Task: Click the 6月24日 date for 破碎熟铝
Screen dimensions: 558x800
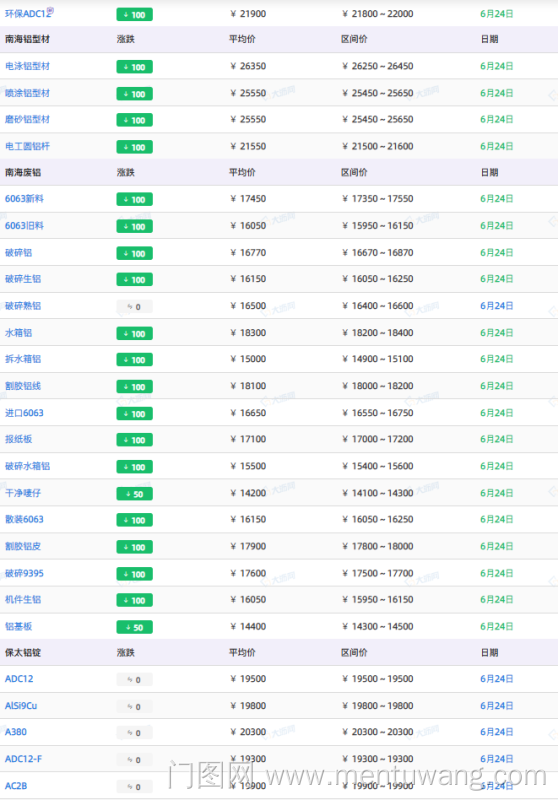Action: (x=496, y=306)
